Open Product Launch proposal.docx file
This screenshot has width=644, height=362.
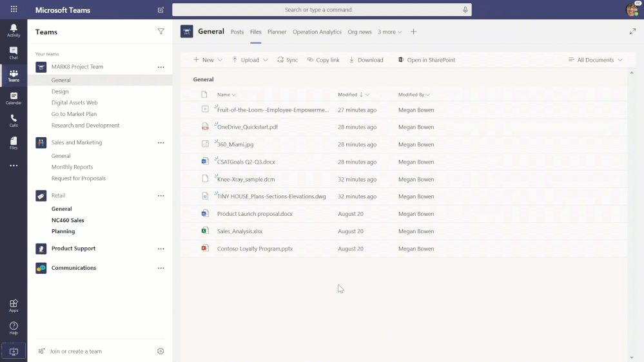[x=255, y=214]
